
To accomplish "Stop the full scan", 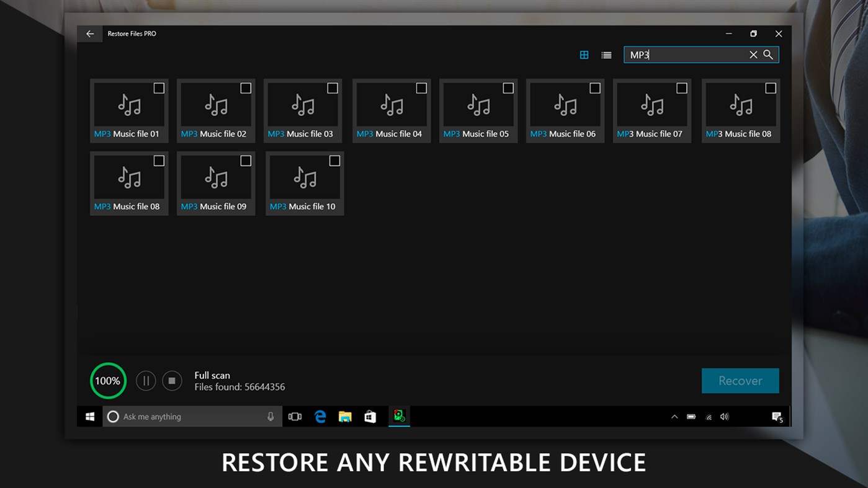I will coord(172,380).
